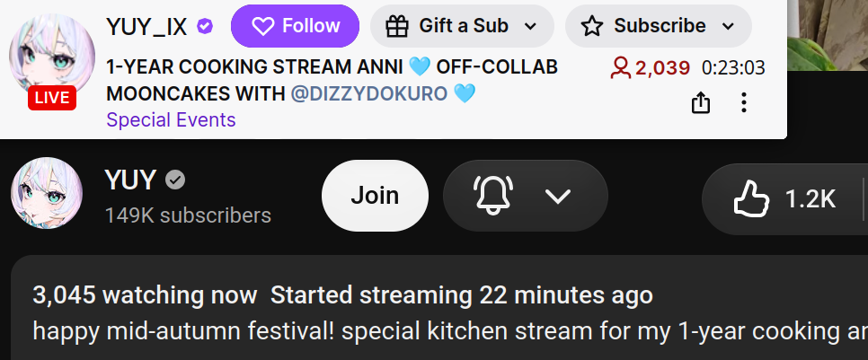Expand notification options chevron beside bell

(558, 196)
